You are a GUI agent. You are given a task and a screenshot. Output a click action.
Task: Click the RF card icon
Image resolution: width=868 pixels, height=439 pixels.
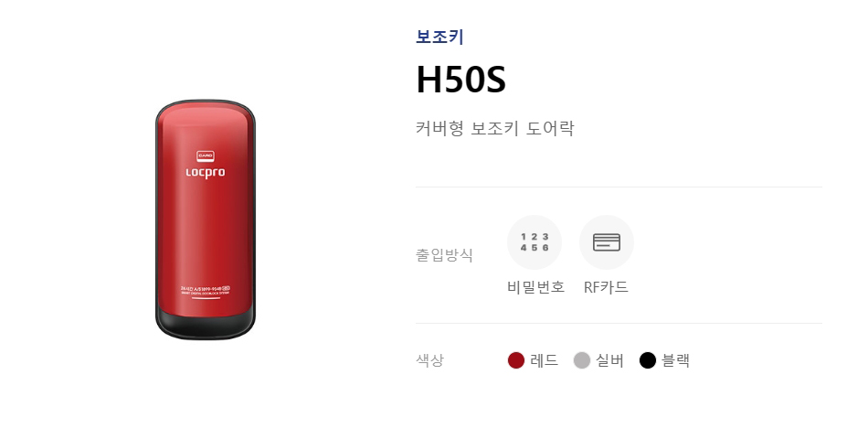(x=606, y=242)
